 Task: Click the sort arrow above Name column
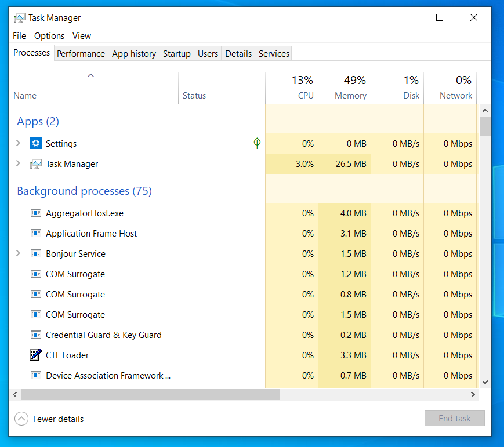[91, 75]
